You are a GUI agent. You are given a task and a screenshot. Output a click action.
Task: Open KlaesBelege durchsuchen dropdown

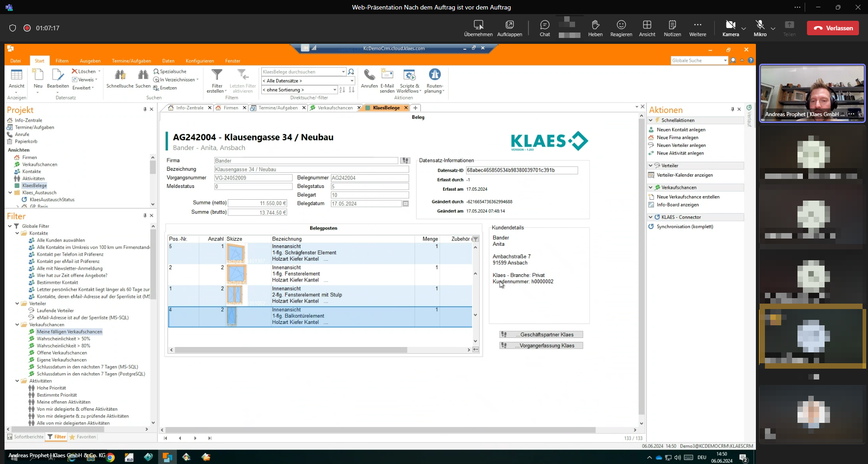pyautogui.click(x=343, y=72)
